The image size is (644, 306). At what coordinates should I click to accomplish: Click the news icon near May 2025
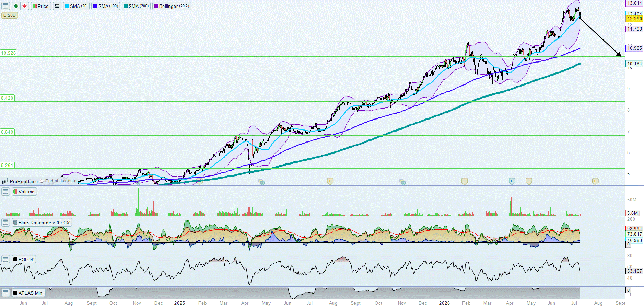(261, 182)
